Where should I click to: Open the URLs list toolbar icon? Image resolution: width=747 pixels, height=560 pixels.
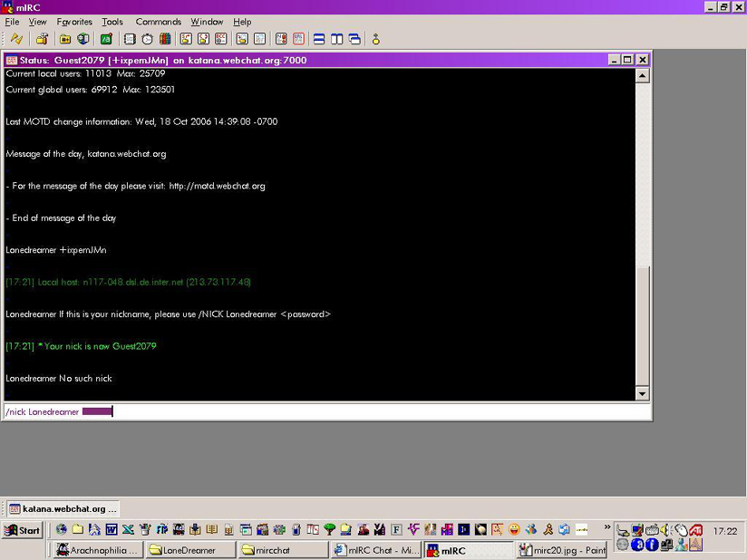pyautogui.click(x=298, y=39)
